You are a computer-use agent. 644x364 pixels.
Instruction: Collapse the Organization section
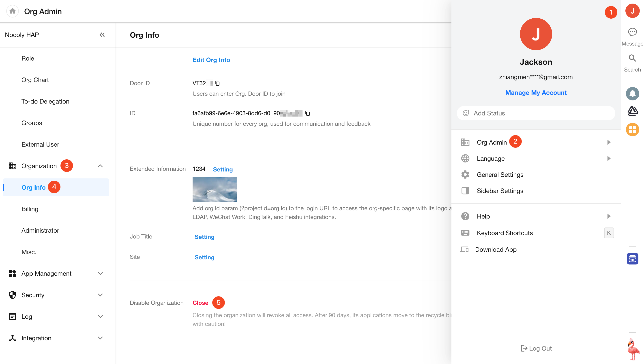point(100,166)
